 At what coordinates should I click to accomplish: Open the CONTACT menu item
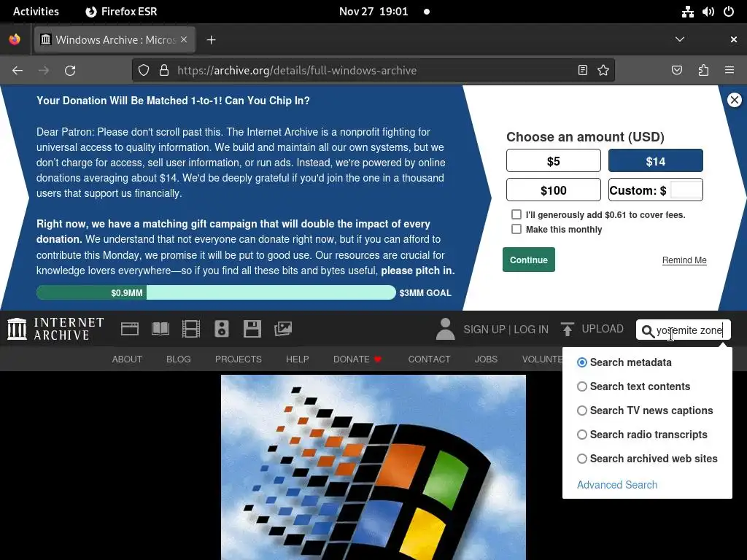coord(429,359)
